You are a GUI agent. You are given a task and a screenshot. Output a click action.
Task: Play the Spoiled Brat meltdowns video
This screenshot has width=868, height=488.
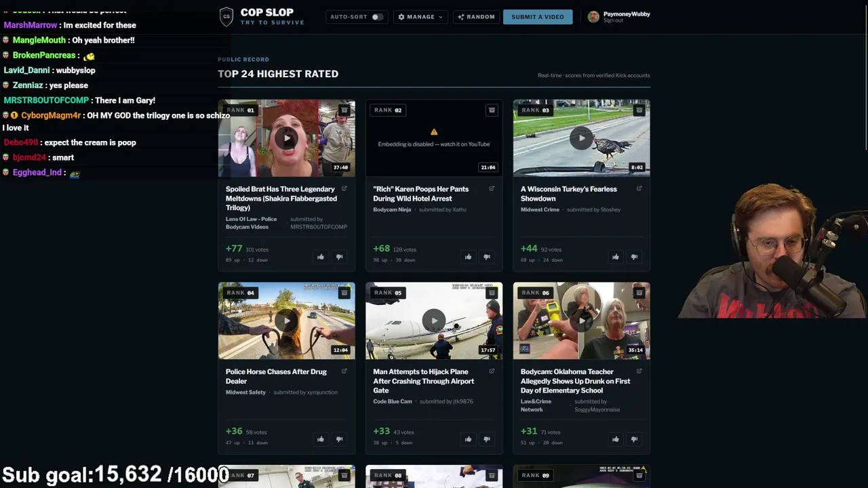coord(287,138)
